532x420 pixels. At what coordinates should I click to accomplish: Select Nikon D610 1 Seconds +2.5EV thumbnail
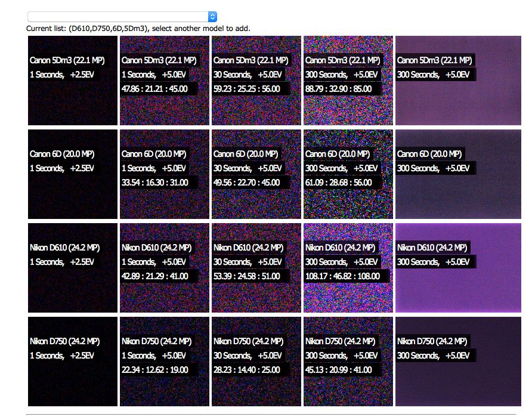[73, 268]
